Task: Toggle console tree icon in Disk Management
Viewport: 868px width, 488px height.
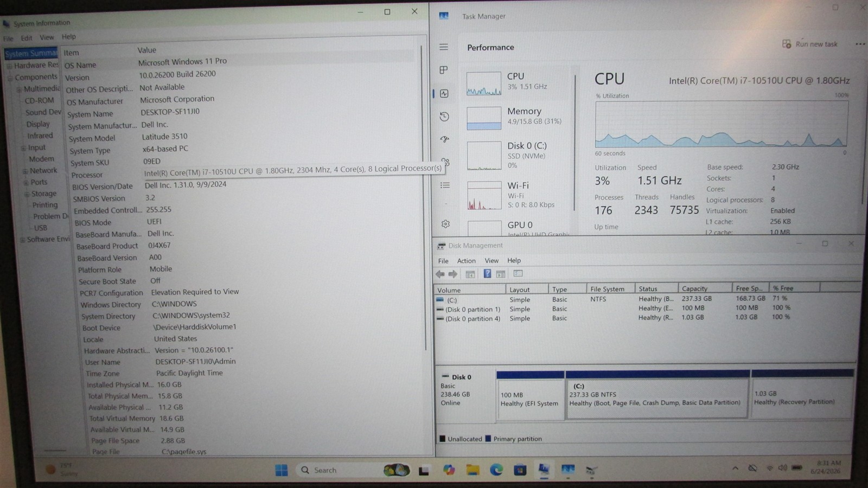Action: tap(470, 274)
